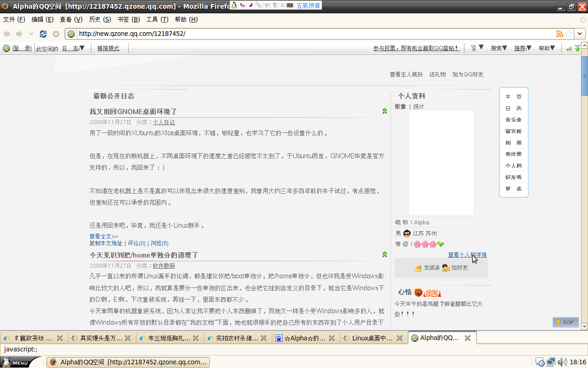Image resolution: width=588 pixels, height=368 pixels.
Task: Bookmark this page with the star icon
Action: (569, 34)
